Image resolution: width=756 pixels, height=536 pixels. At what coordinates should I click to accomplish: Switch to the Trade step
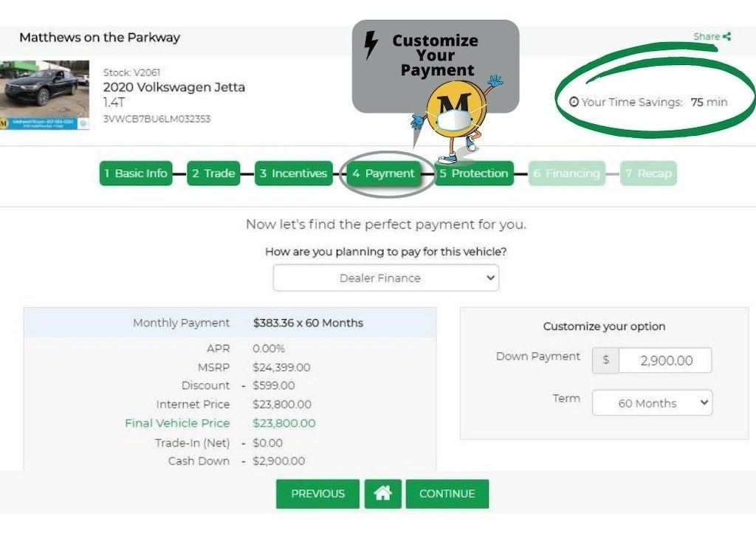pos(213,173)
